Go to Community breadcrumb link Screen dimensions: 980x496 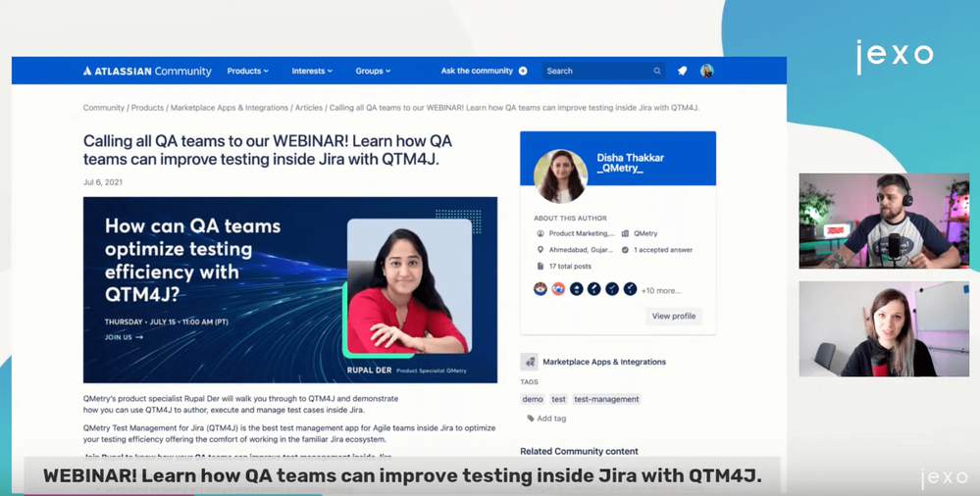coord(104,108)
